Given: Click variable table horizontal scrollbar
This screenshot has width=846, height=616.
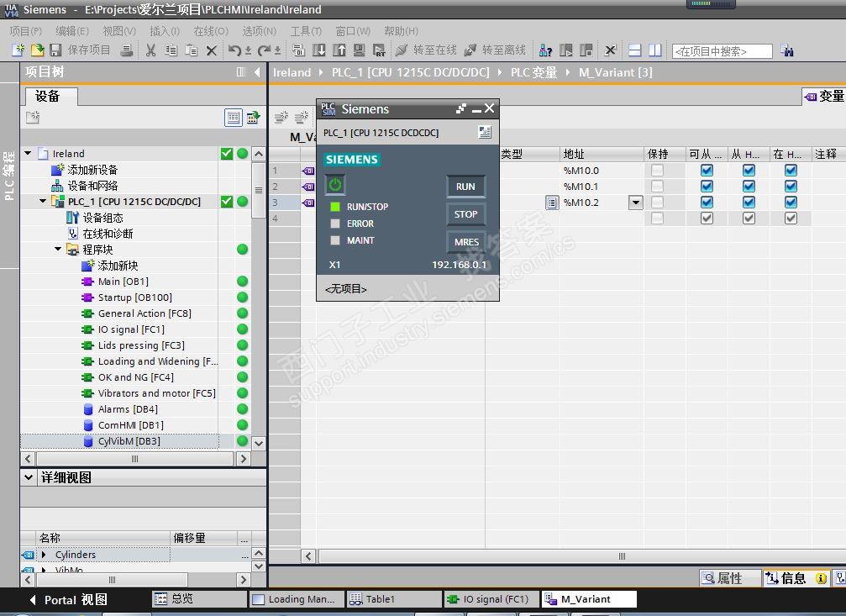Looking at the screenshot, I should [x=622, y=556].
